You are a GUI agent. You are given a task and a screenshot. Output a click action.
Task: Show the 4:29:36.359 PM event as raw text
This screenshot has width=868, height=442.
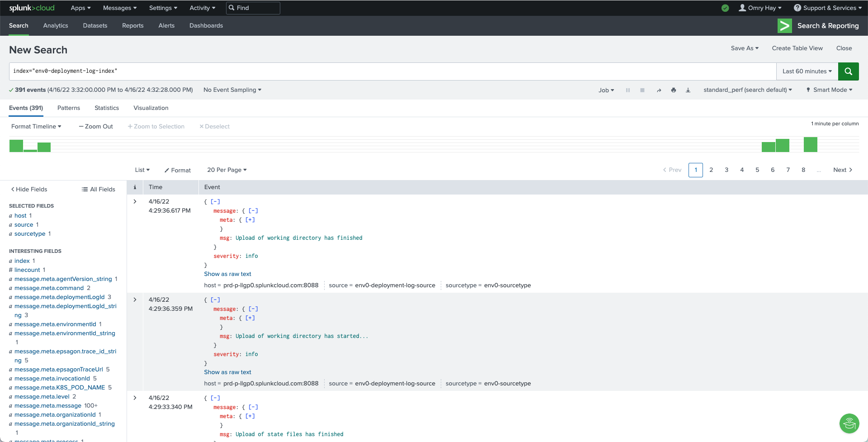pyautogui.click(x=227, y=372)
